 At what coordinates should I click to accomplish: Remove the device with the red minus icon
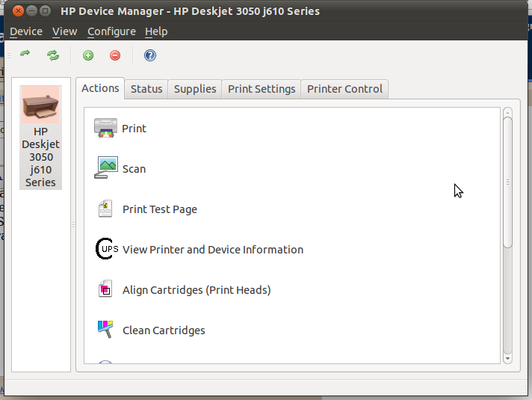pos(115,55)
